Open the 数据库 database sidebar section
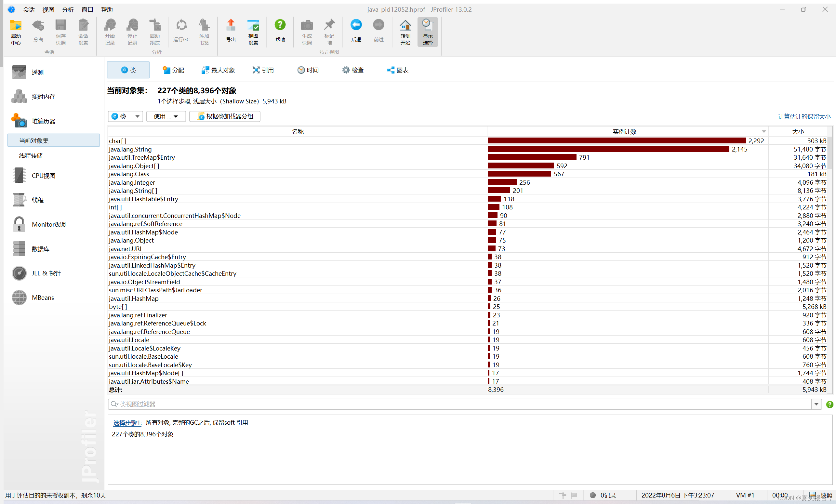This screenshot has width=836, height=504. click(54, 249)
